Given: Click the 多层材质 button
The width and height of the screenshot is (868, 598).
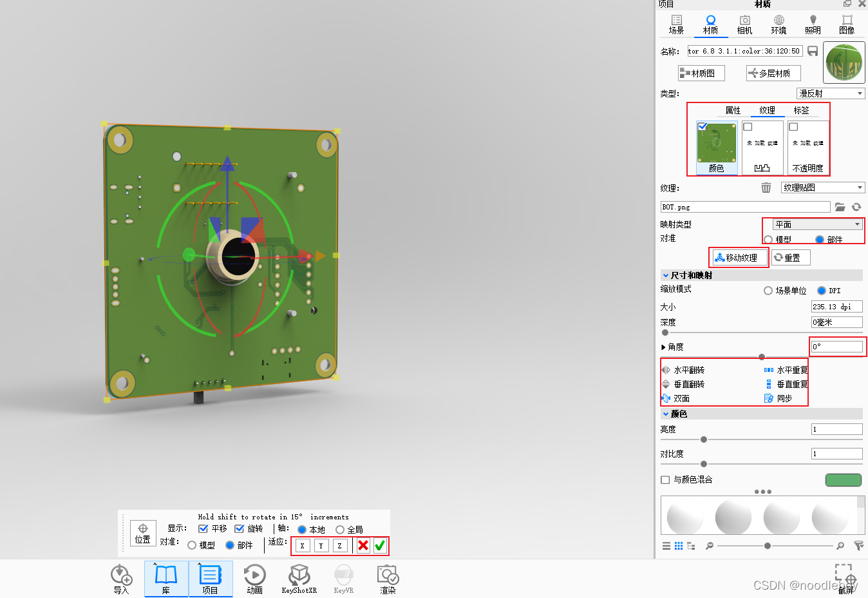Looking at the screenshot, I should (x=773, y=73).
